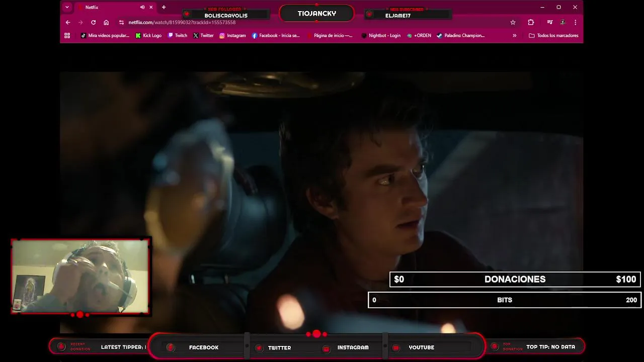Click the 'TOP TIP: NO DATA' text
Screen dimensions: 644x362
(x=550, y=347)
